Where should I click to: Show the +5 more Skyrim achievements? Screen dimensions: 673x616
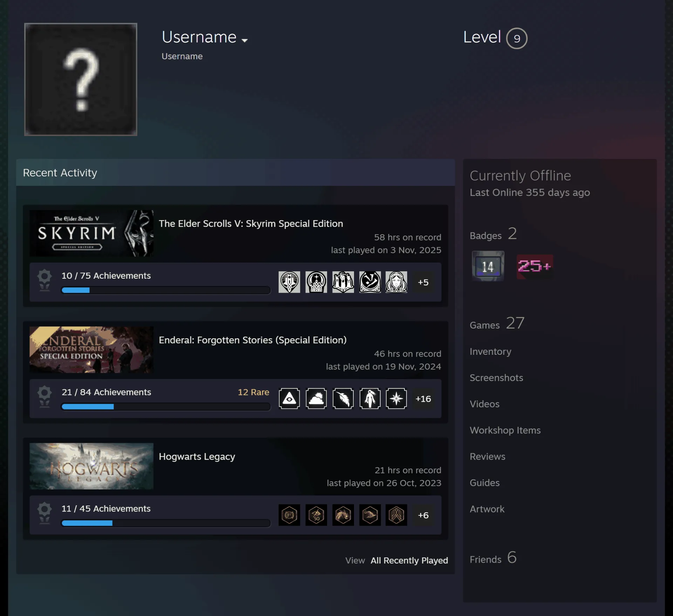click(423, 282)
